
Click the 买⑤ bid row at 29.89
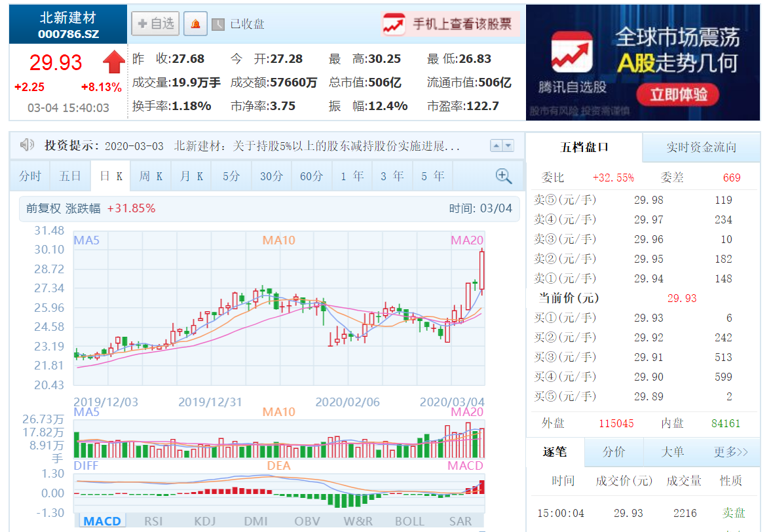click(x=644, y=396)
